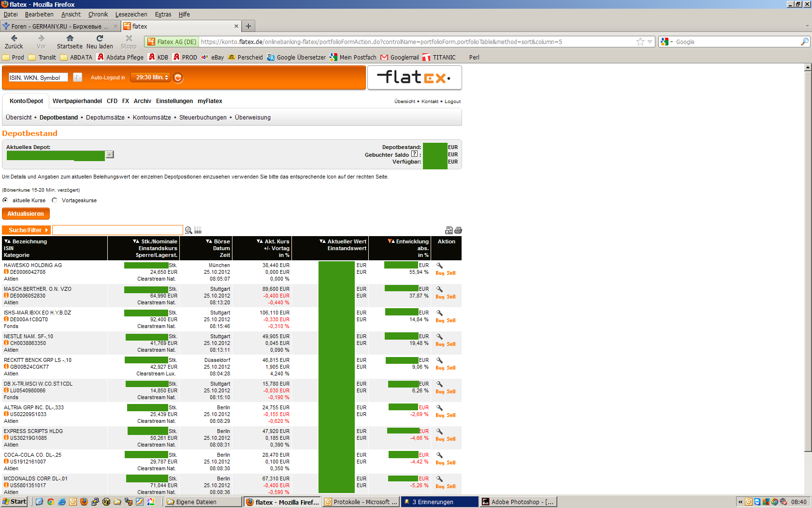Go to Depotumsätze link
This screenshot has height=508, width=812.
click(x=105, y=118)
